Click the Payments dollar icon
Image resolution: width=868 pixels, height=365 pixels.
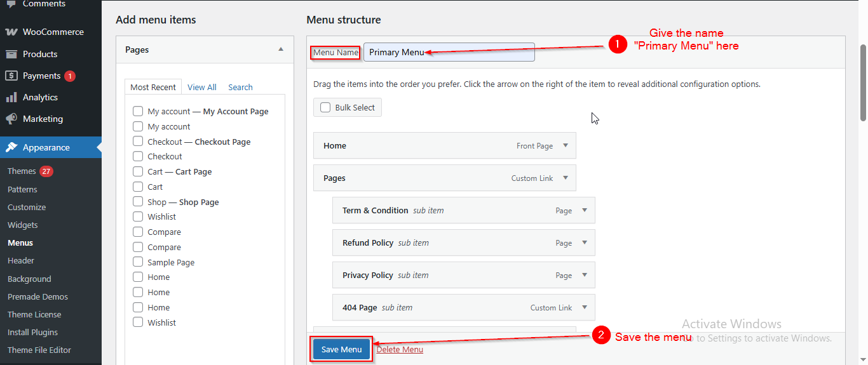tap(11, 76)
